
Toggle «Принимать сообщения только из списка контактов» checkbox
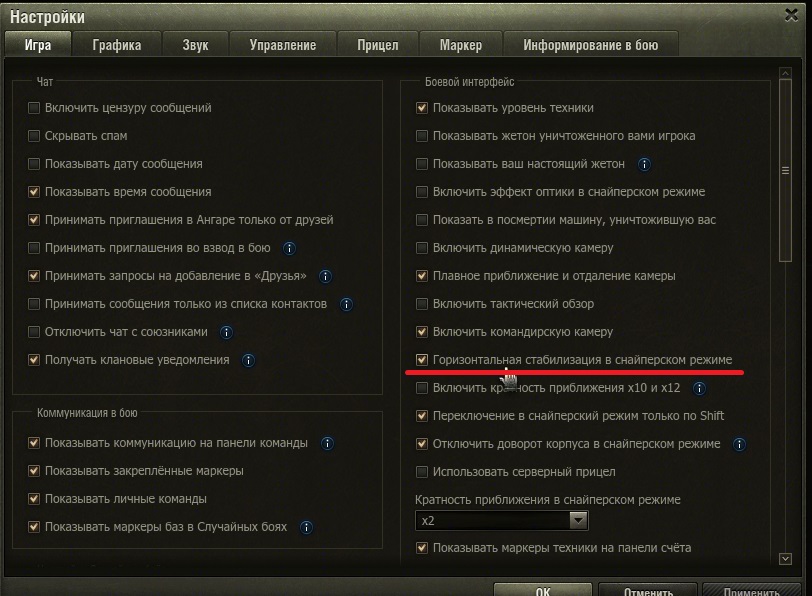point(34,303)
